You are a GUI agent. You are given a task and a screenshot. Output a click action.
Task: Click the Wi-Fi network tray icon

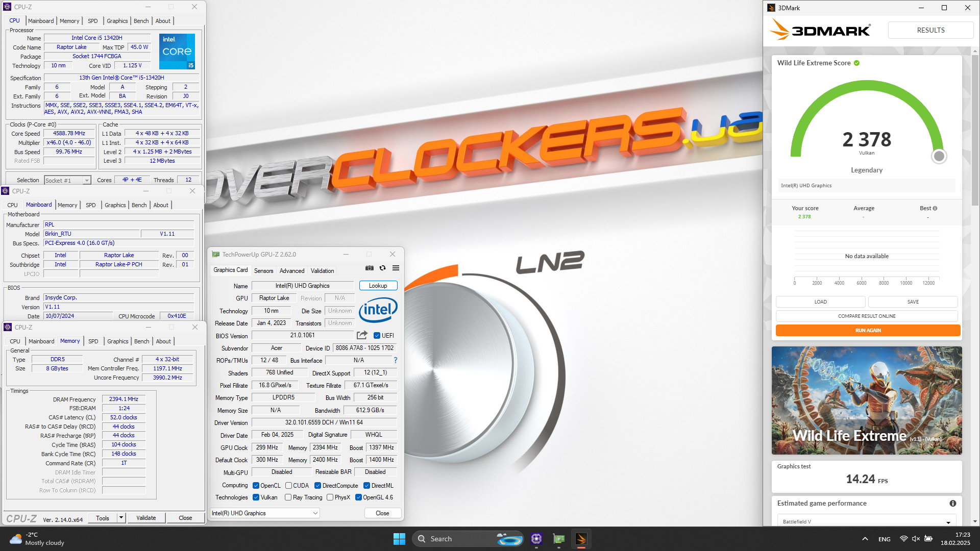pos(903,539)
